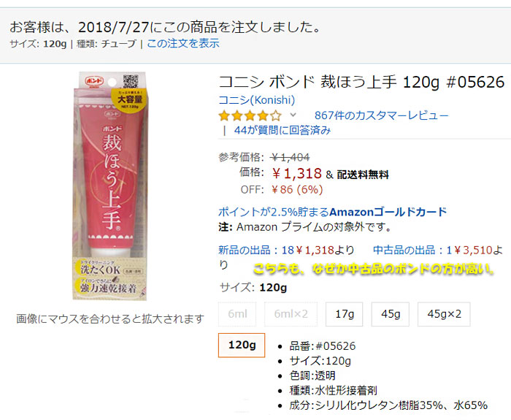Select the 120g size button
Viewport: 511px width, 420px height.
pyautogui.click(x=242, y=345)
